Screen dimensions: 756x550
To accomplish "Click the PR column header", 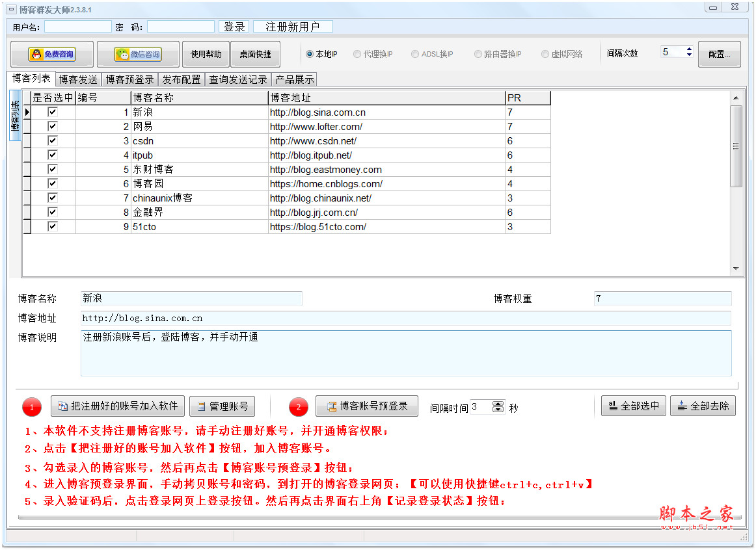I will 528,98.
